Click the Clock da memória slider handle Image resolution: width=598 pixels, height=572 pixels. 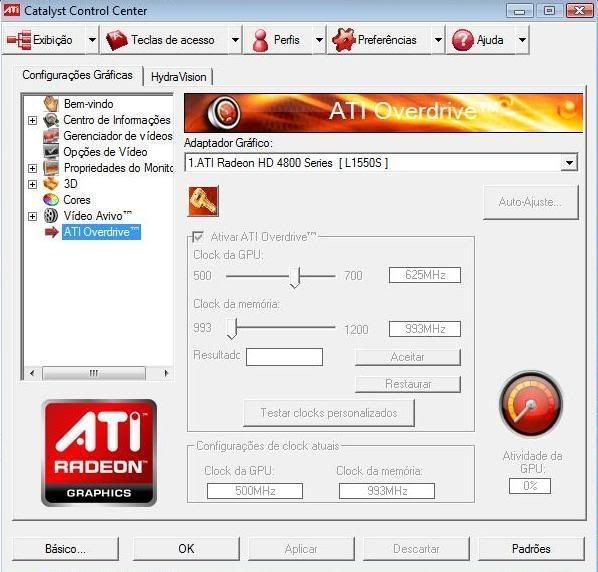tap(232, 329)
